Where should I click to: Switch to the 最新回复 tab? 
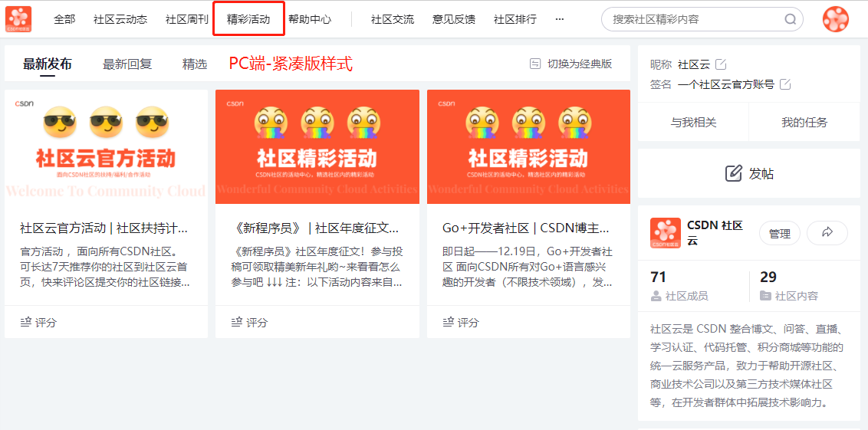(x=127, y=64)
